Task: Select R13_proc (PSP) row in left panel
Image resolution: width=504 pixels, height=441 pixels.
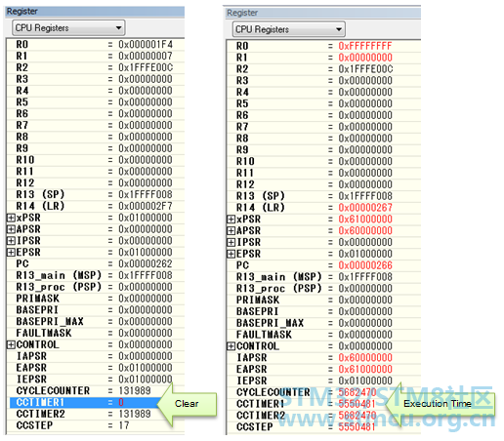Action: (x=95, y=287)
